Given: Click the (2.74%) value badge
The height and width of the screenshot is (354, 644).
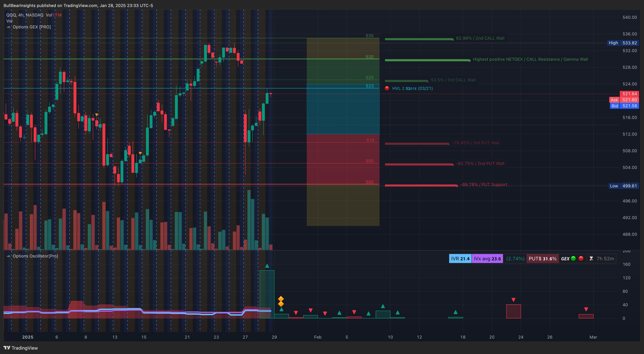Looking at the screenshot, I should pyautogui.click(x=515, y=259).
